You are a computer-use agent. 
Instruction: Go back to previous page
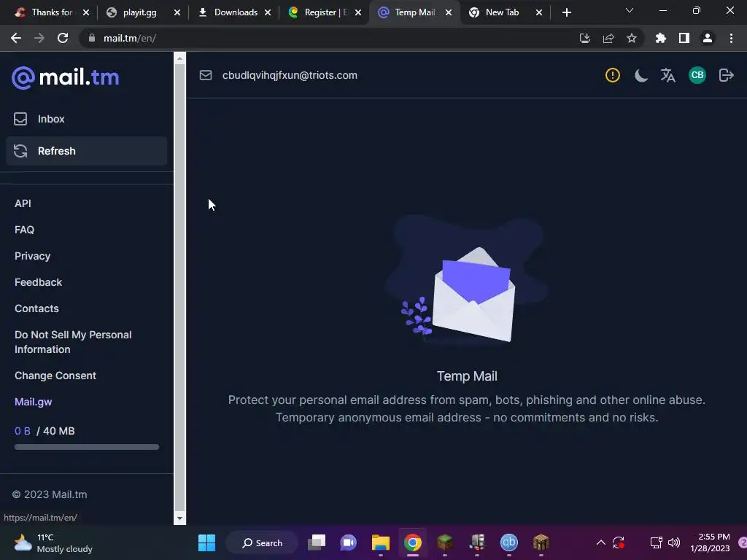(16, 38)
